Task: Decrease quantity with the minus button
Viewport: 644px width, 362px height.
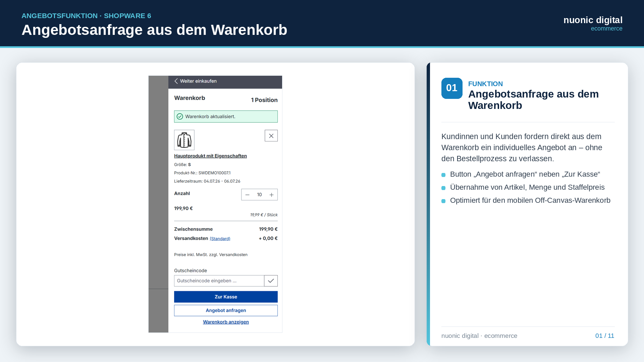Action: [x=248, y=195]
